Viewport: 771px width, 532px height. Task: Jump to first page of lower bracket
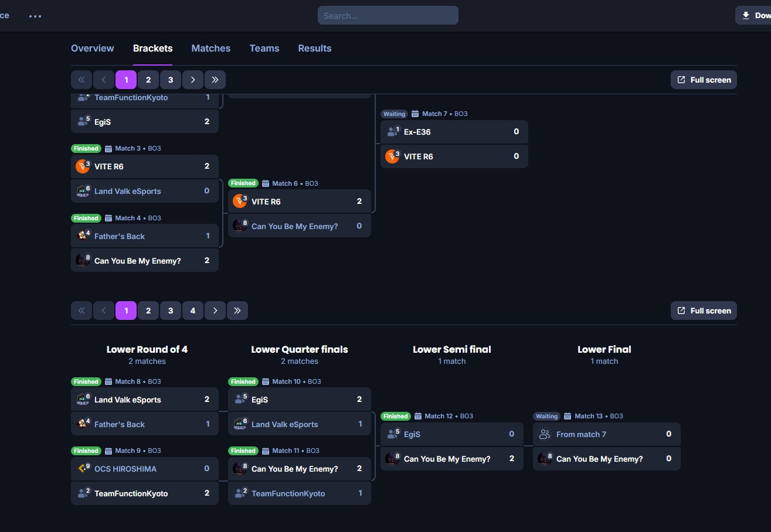(81, 311)
